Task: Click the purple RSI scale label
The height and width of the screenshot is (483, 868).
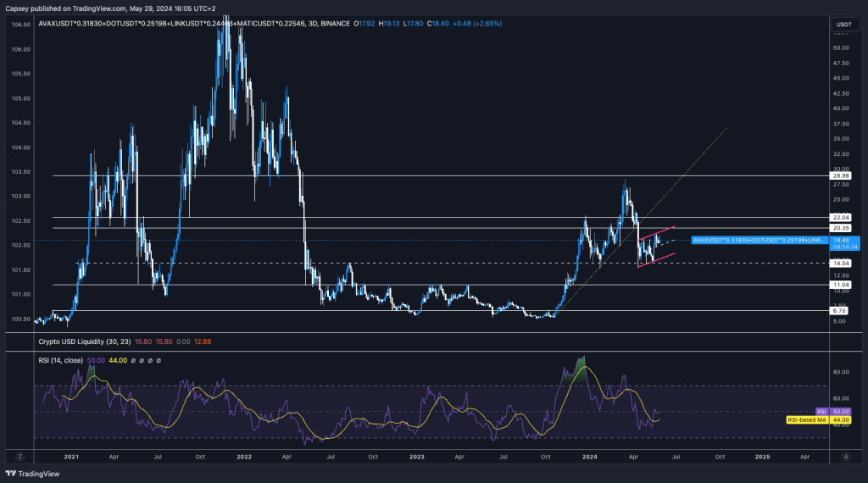Action: coord(822,412)
